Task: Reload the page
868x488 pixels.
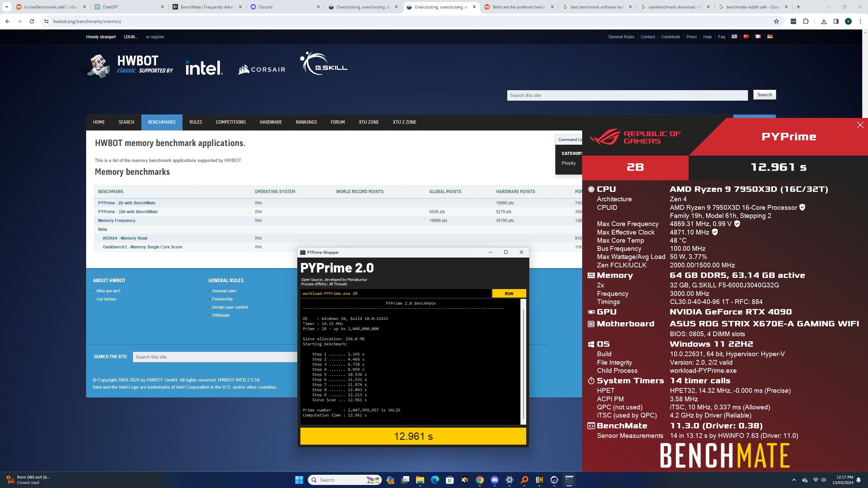Action: [32, 21]
